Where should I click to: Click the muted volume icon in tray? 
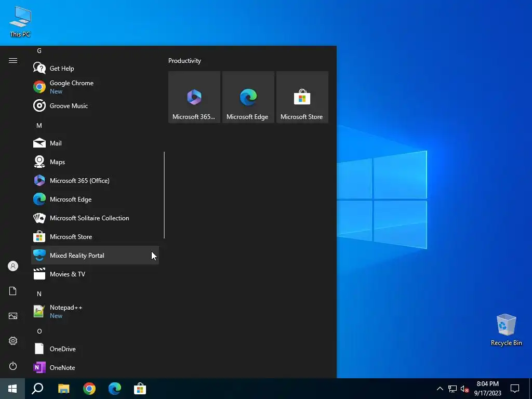tap(464, 389)
